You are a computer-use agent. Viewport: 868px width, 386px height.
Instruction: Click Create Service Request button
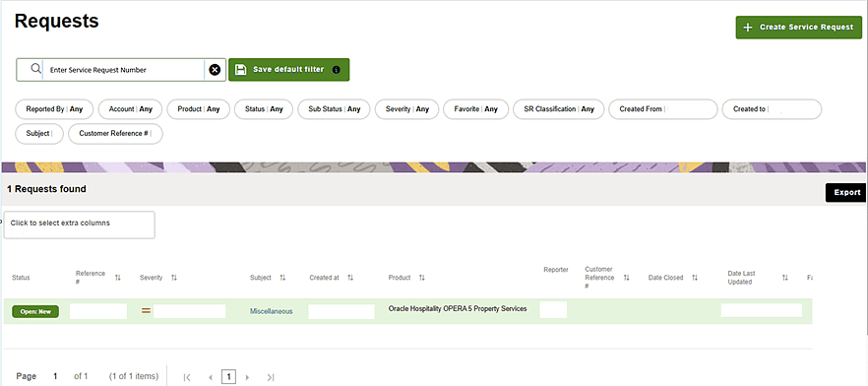(799, 28)
